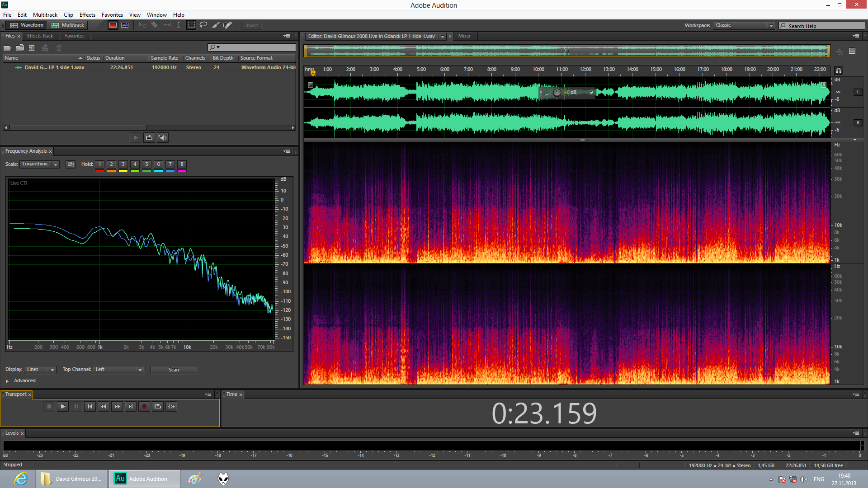This screenshot has width=868, height=488.
Task: Select the Marquee Selection tool
Action: point(192,25)
